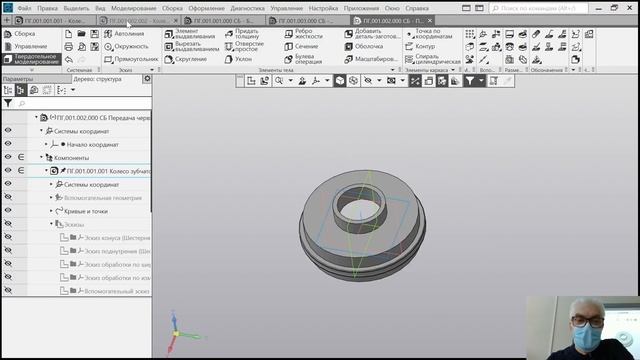Toggle visibility eye of Компоненты
The height and width of the screenshot is (360, 640).
8,157
